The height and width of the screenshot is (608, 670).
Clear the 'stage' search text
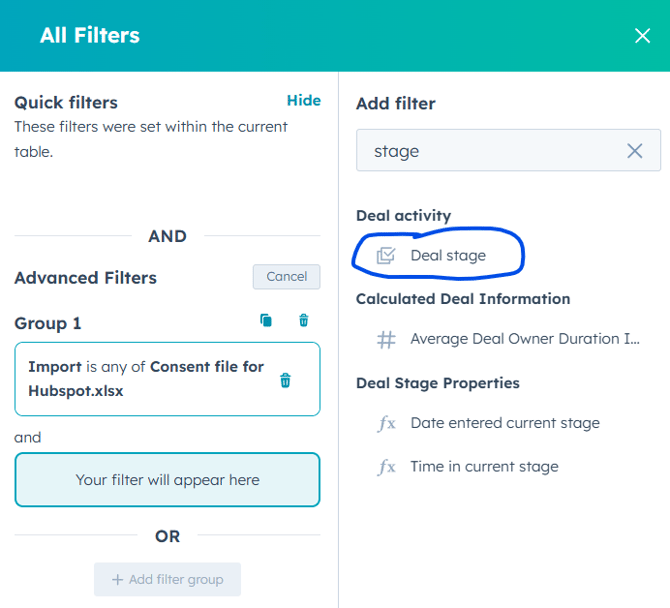point(635,151)
